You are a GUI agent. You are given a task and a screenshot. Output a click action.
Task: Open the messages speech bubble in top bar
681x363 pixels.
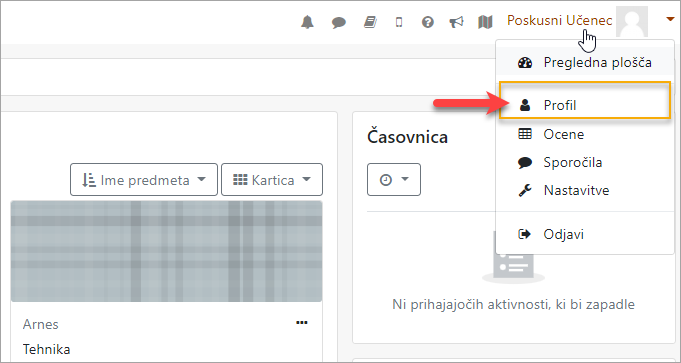point(339,22)
